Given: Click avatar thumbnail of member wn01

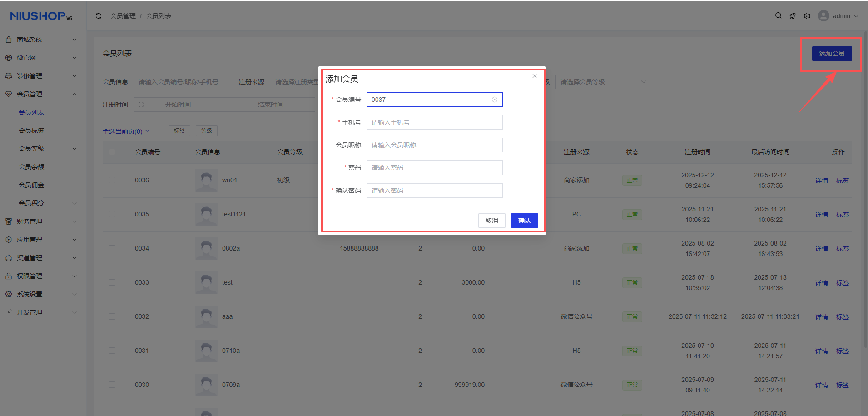Looking at the screenshot, I should pyautogui.click(x=206, y=180).
